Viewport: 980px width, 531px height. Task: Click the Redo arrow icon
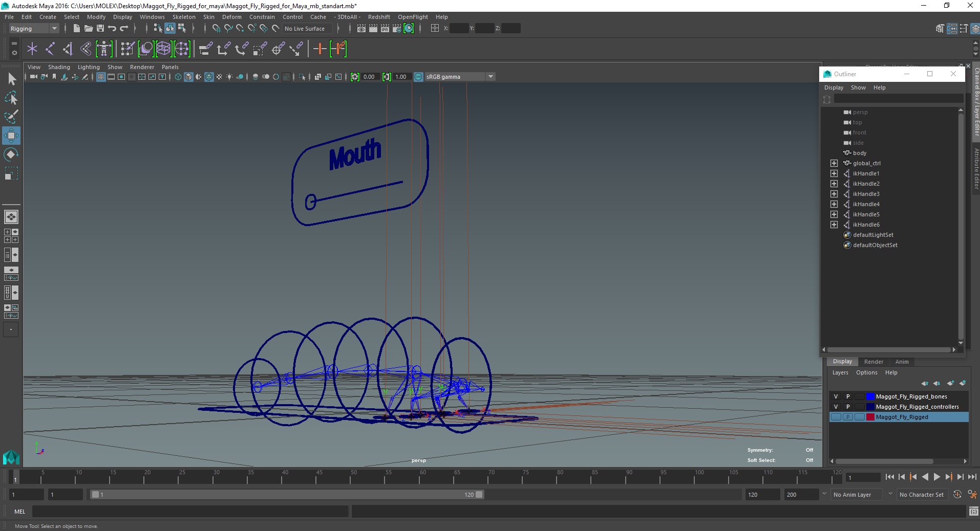click(x=124, y=29)
